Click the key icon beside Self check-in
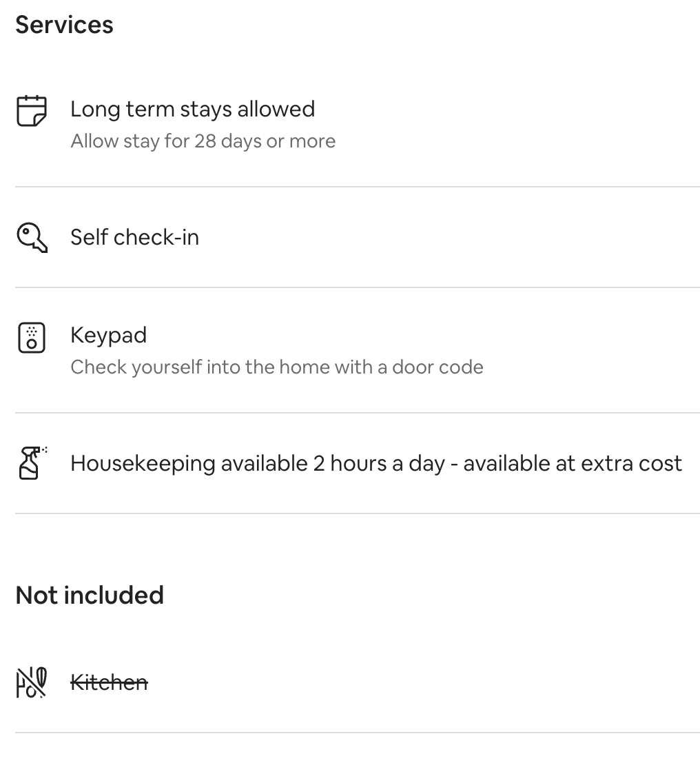The height and width of the screenshot is (765, 700). (32, 238)
